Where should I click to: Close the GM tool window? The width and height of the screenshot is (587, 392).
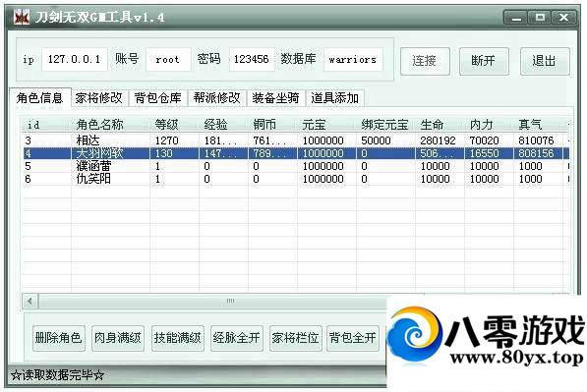(563, 18)
